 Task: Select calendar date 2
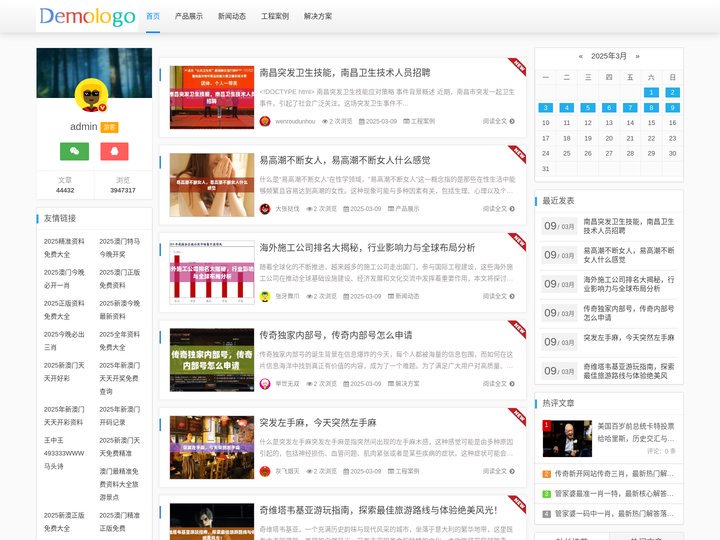(x=672, y=92)
